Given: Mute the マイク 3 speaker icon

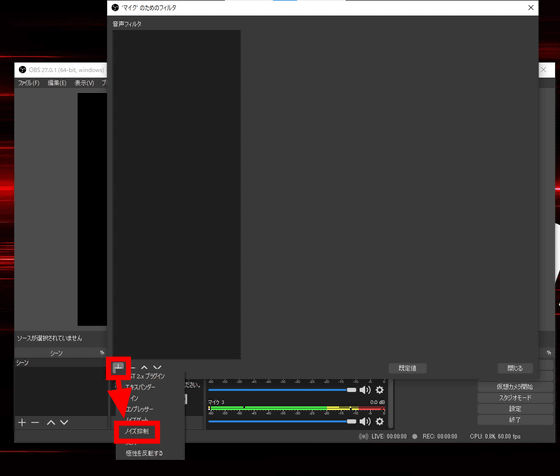Looking at the screenshot, I should [x=365, y=421].
